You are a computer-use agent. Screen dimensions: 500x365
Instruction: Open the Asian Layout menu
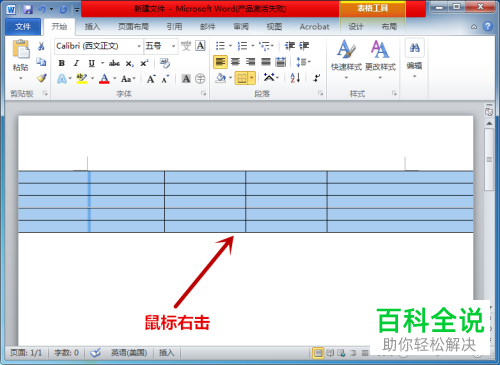tap(270, 78)
